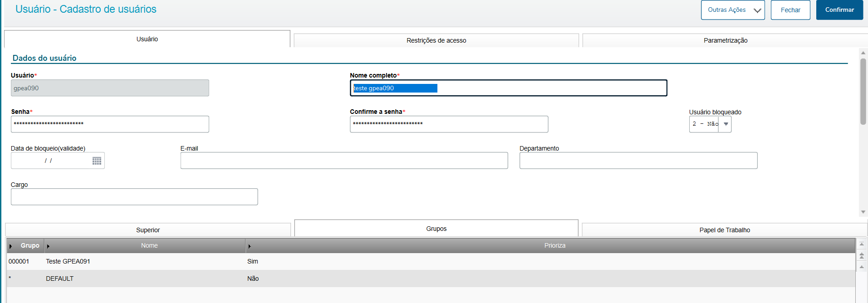The height and width of the screenshot is (303, 868).
Task: Select the Superior tab
Action: tap(148, 230)
